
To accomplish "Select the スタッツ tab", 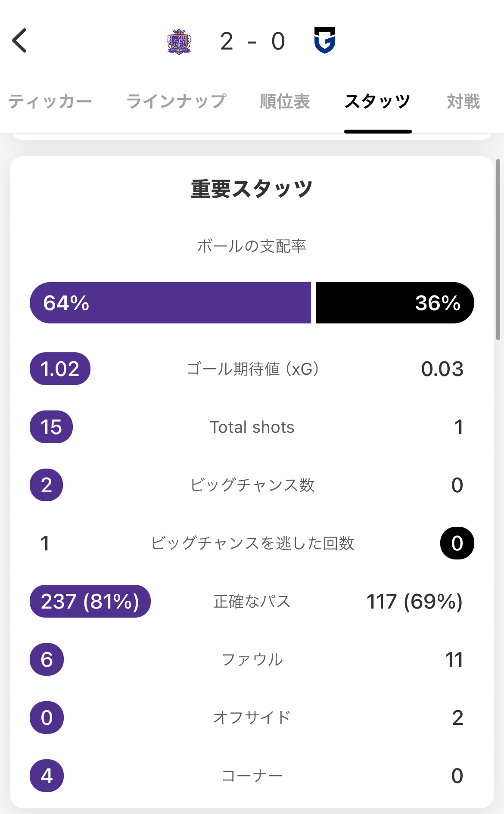I will coord(377,102).
